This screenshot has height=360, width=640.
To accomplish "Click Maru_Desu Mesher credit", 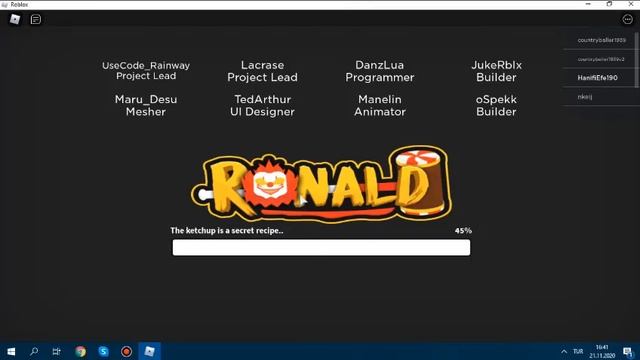I will point(146,105).
